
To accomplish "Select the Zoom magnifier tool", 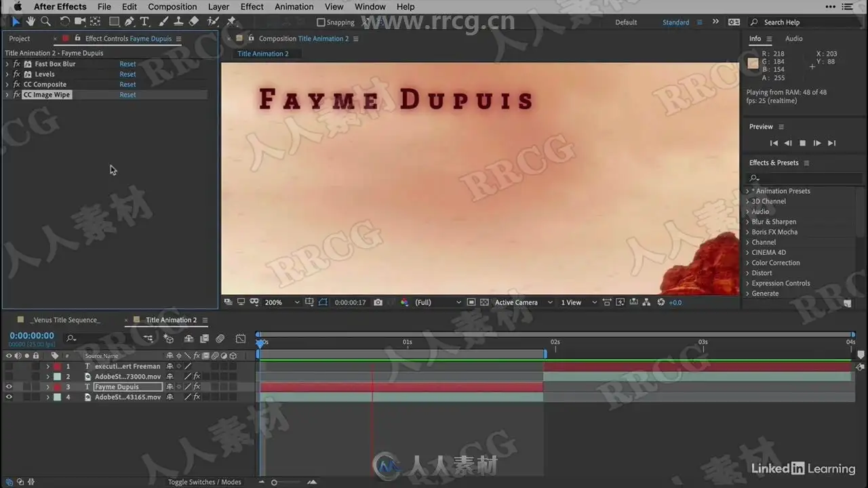I will (45, 22).
